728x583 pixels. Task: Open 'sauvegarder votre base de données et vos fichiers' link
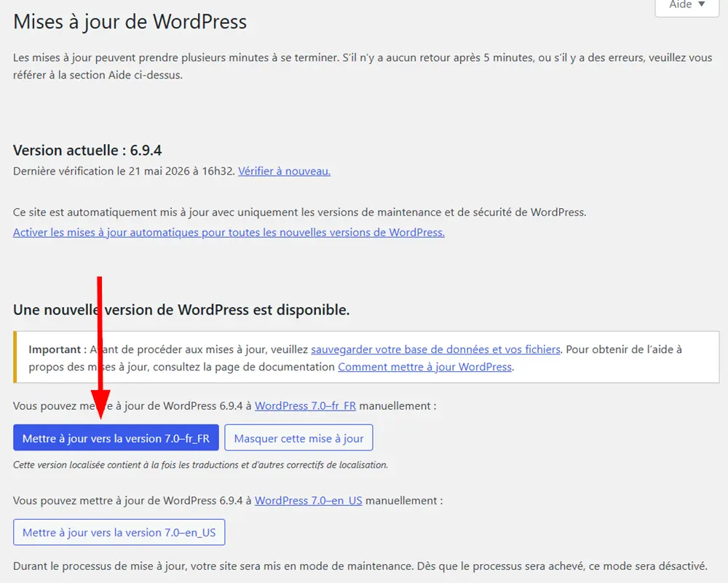coord(435,349)
